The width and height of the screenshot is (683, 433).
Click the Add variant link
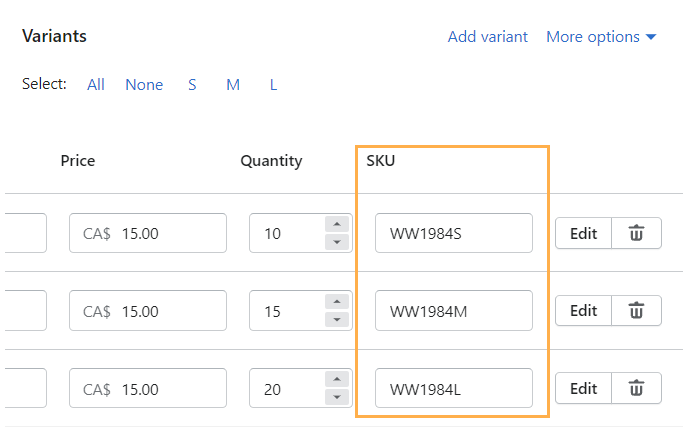[x=487, y=37]
